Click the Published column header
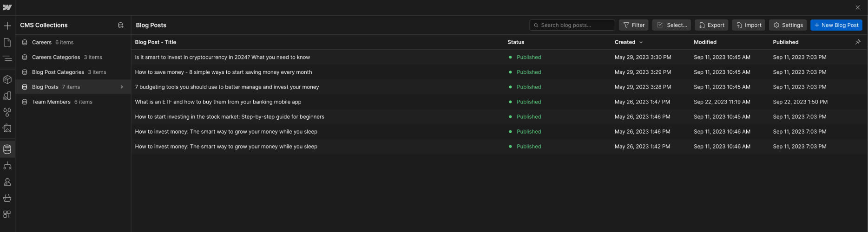This screenshot has width=868, height=232. 786,42
